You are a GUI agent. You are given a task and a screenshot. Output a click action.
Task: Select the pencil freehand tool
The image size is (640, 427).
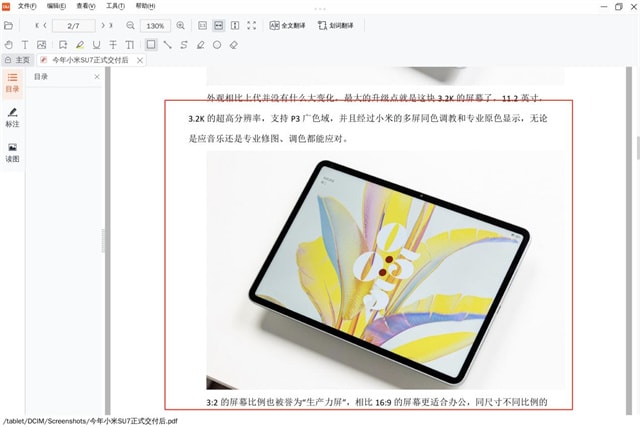coord(200,45)
